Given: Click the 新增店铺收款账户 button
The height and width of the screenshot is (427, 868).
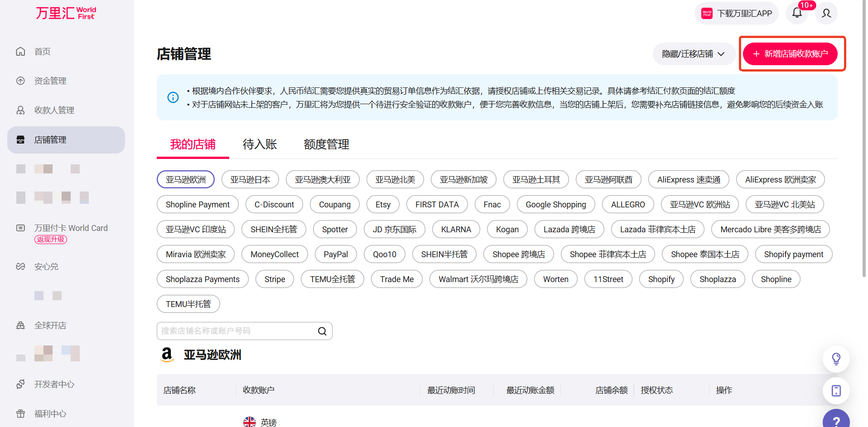Looking at the screenshot, I should click(x=790, y=54).
